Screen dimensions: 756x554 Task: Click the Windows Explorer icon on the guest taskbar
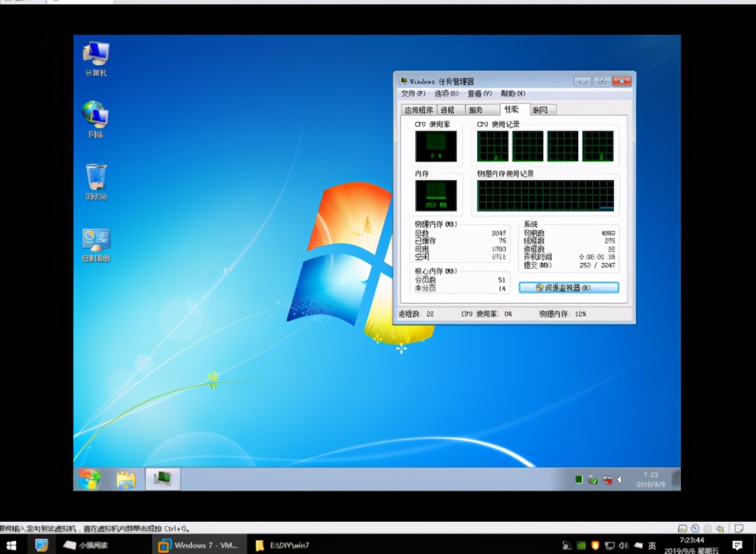126,479
